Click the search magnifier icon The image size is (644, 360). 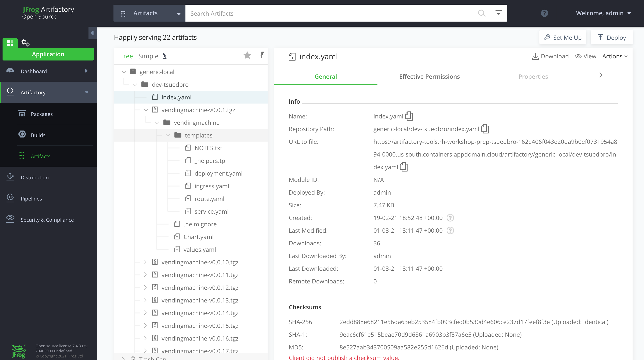(x=481, y=13)
